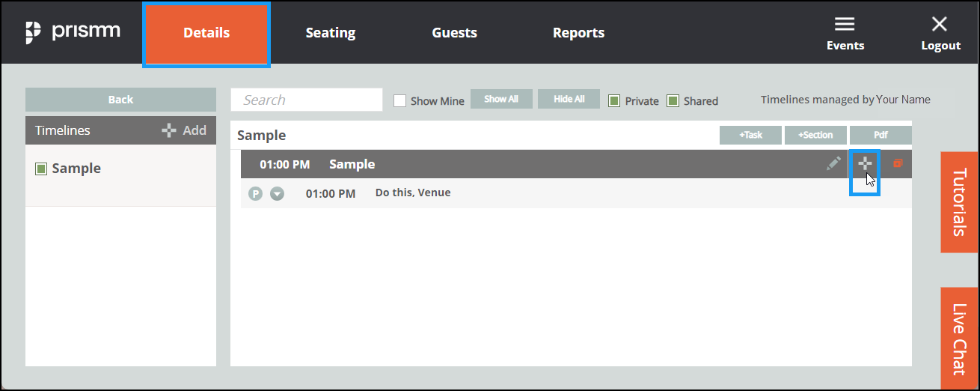Export the timeline with the Pdf button
The width and height of the screenshot is (980, 391).
[881, 135]
